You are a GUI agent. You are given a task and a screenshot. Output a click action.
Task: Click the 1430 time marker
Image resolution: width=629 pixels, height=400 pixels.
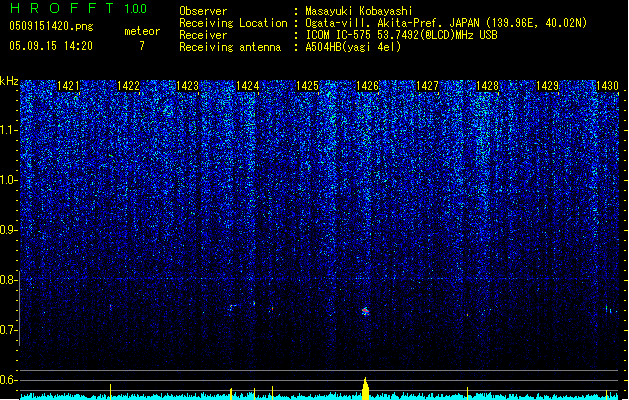coord(607,86)
